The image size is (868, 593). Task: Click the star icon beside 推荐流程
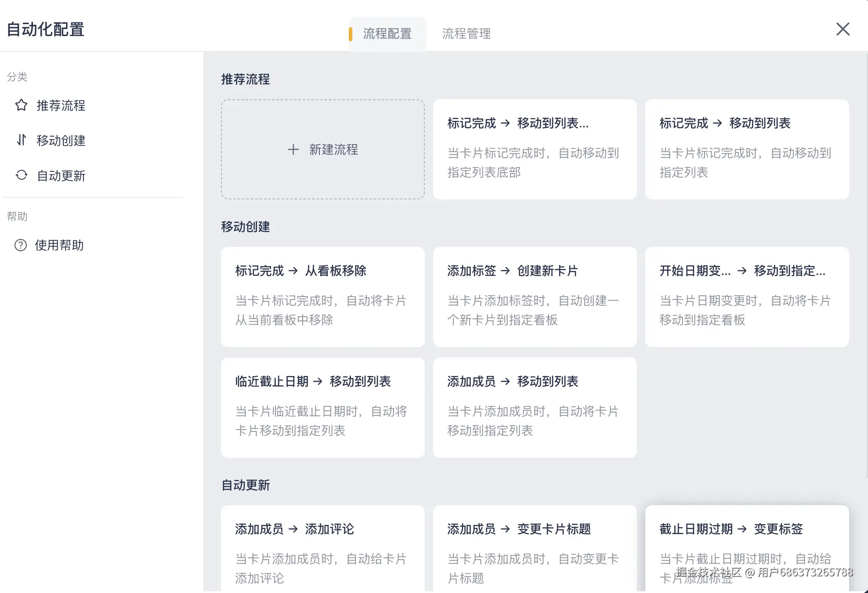click(x=21, y=105)
